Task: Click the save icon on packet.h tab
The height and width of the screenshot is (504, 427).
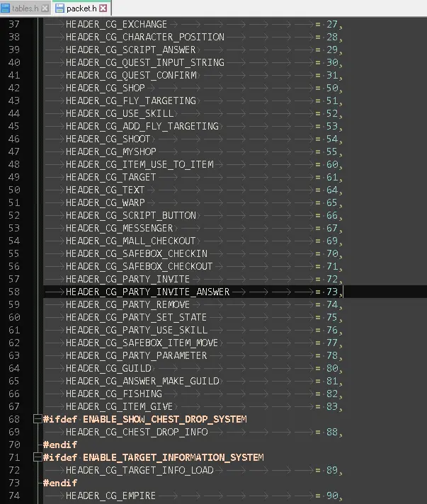Action: 59,8
